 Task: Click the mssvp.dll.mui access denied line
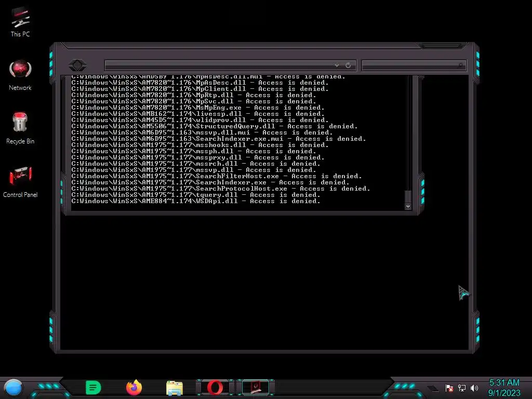pos(202,132)
